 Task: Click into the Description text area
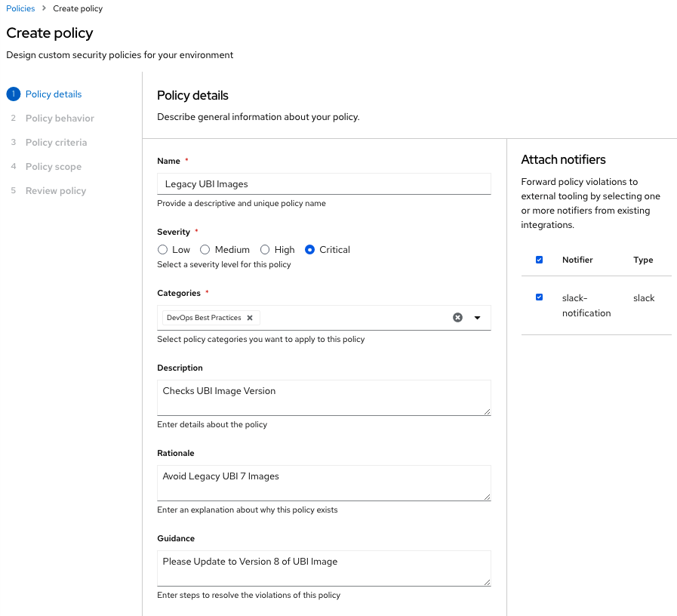click(x=324, y=398)
